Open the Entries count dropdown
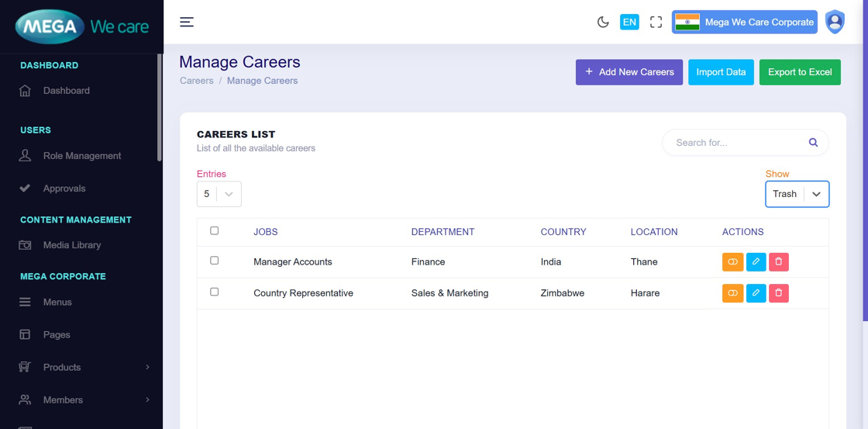The width and height of the screenshot is (868, 429). point(219,194)
